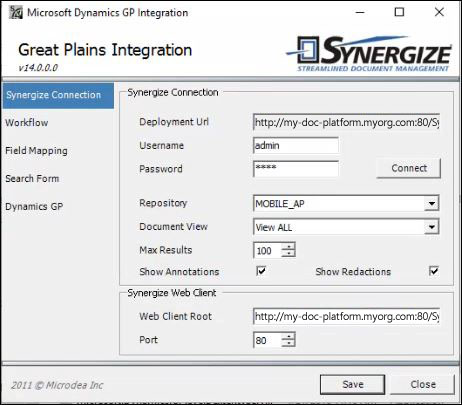Focus the Deployment Url field
Image resolution: width=462 pixels, height=405 pixels.
click(x=346, y=123)
